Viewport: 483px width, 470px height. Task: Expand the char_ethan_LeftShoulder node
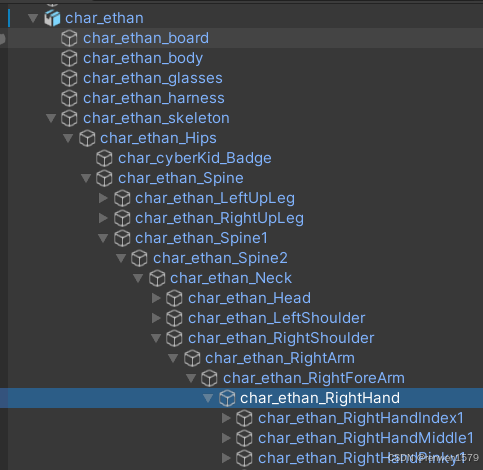pyautogui.click(x=156, y=318)
